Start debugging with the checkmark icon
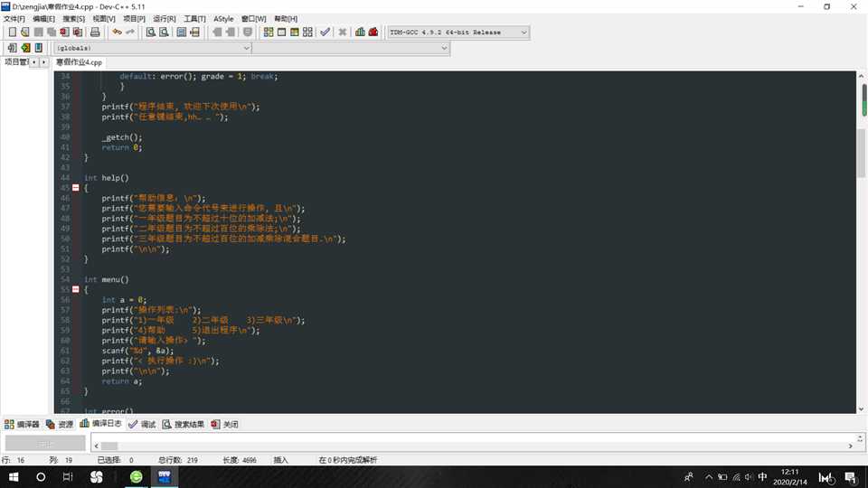The image size is (868, 488). tap(325, 33)
